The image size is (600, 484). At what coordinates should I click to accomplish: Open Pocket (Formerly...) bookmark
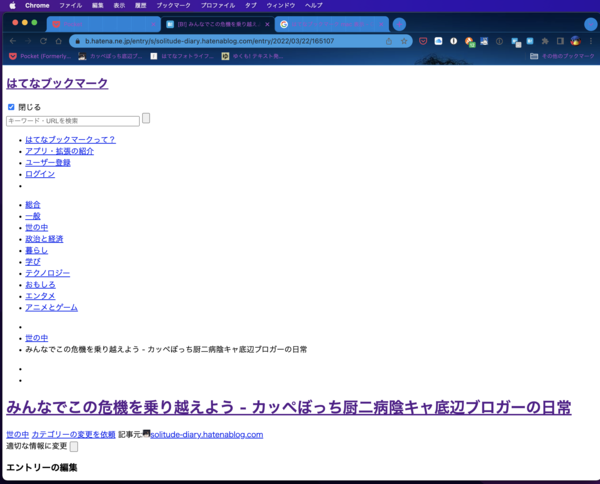40,56
